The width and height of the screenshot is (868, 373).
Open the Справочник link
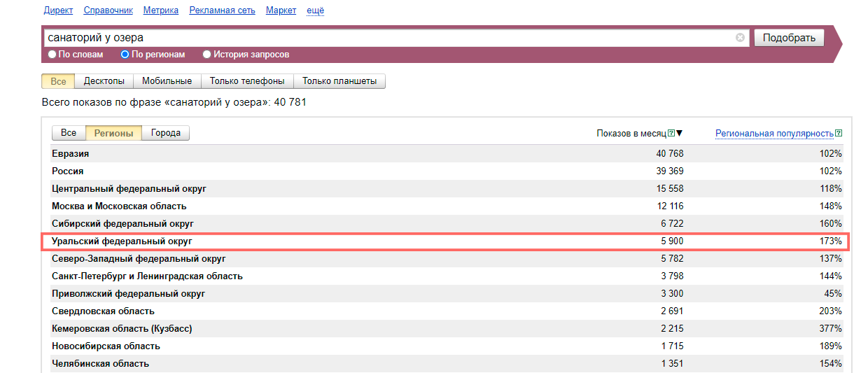[x=108, y=10]
